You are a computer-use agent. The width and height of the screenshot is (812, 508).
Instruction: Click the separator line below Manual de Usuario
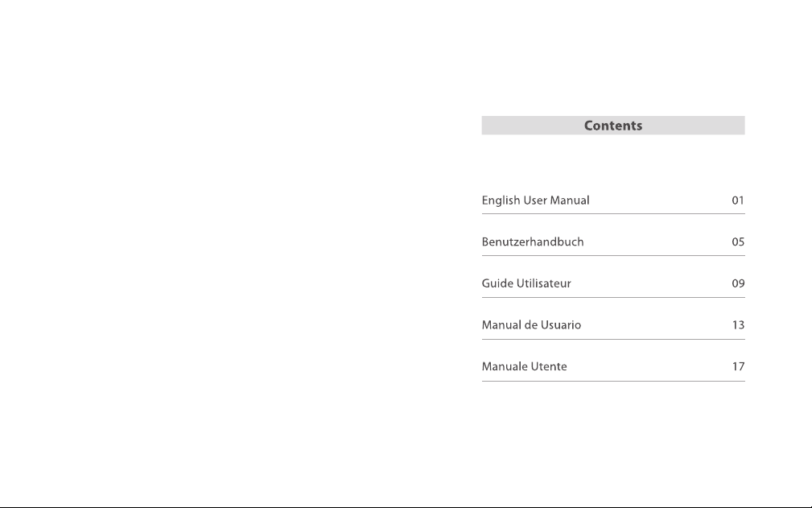[x=613, y=339]
